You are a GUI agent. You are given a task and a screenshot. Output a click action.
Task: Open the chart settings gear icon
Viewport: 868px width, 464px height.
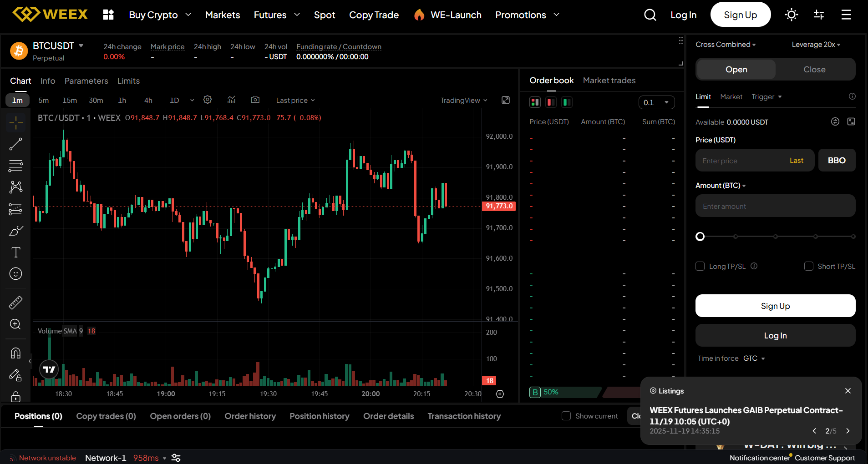point(208,100)
